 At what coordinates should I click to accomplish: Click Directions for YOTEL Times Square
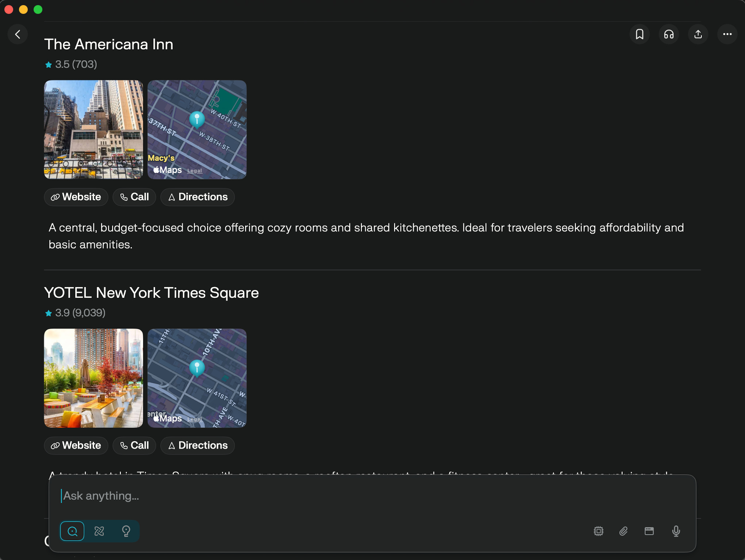(198, 445)
